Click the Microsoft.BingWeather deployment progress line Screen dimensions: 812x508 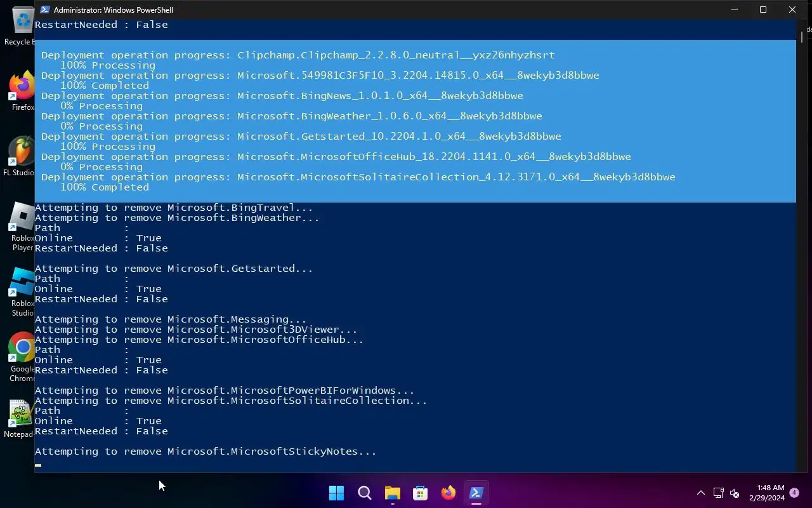[292, 116]
